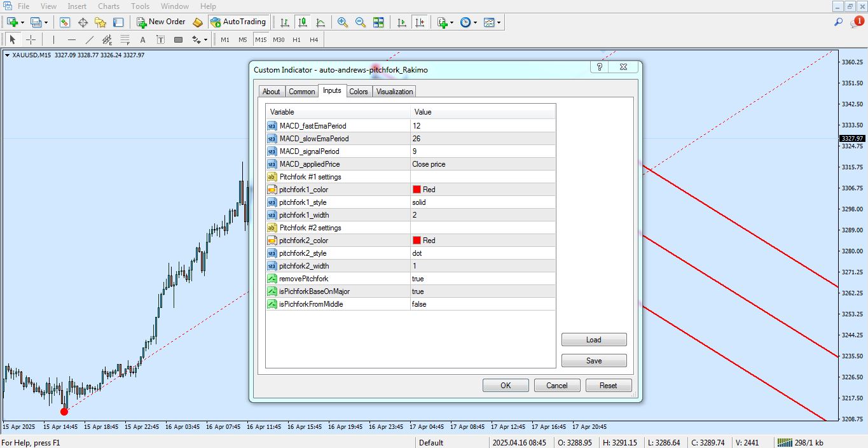Screen dimensions: 868x448
Task: Zoom out of the chart
Action: point(361,22)
